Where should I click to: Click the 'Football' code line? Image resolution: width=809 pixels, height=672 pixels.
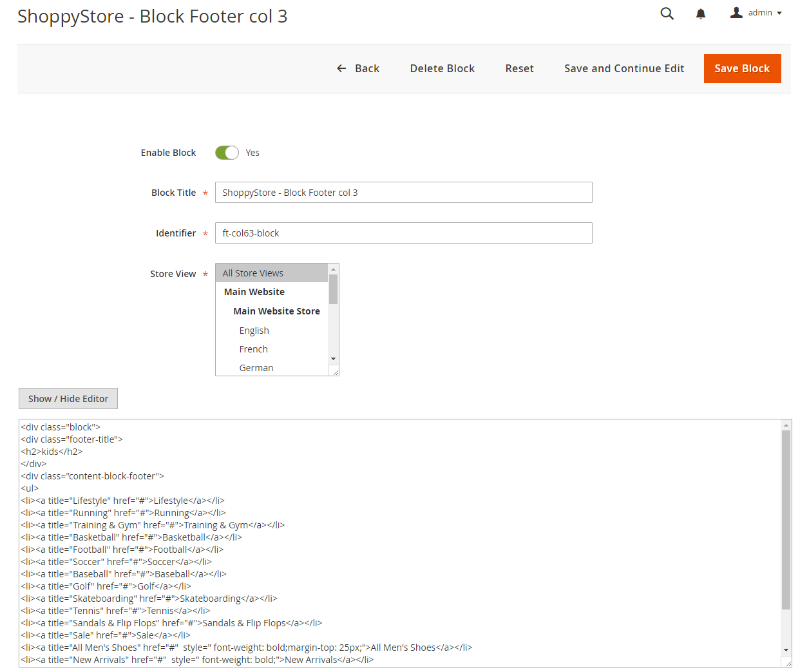click(x=122, y=550)
